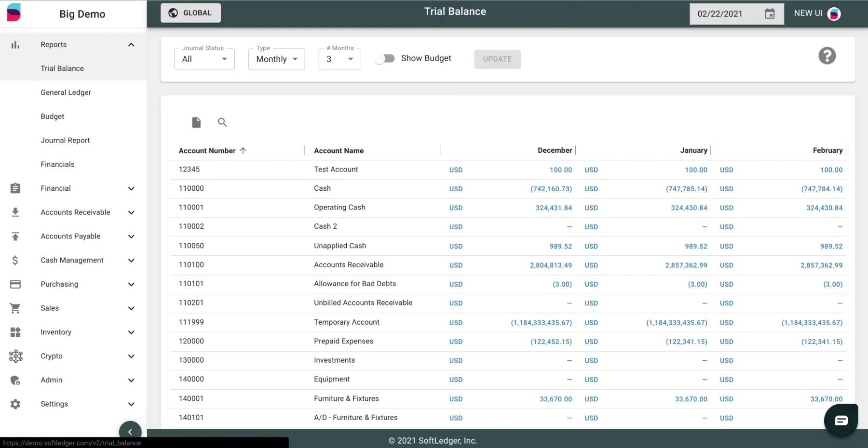Screen dimensions: 868x448
Task: Expand the Settings chevron
Action: pyautogui.click(x=131, y=404)
